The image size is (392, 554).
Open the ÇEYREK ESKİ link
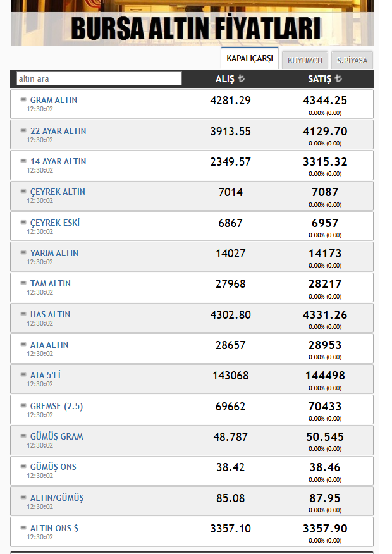[55, 223]
